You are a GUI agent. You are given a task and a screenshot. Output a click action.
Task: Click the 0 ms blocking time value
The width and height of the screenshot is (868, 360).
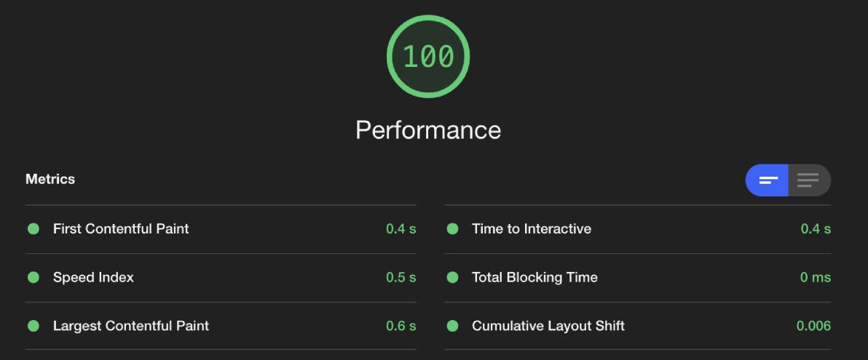tap(816, 278)
